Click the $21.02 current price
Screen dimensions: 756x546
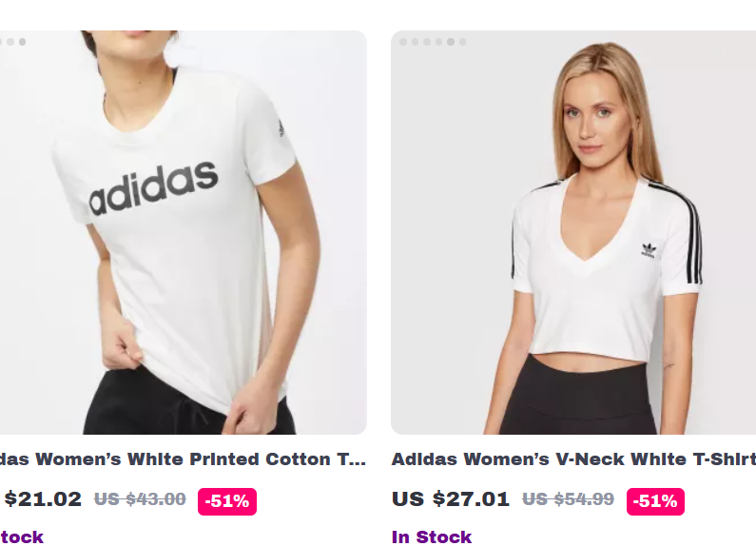pyautogui.click(x=43, y=499)
